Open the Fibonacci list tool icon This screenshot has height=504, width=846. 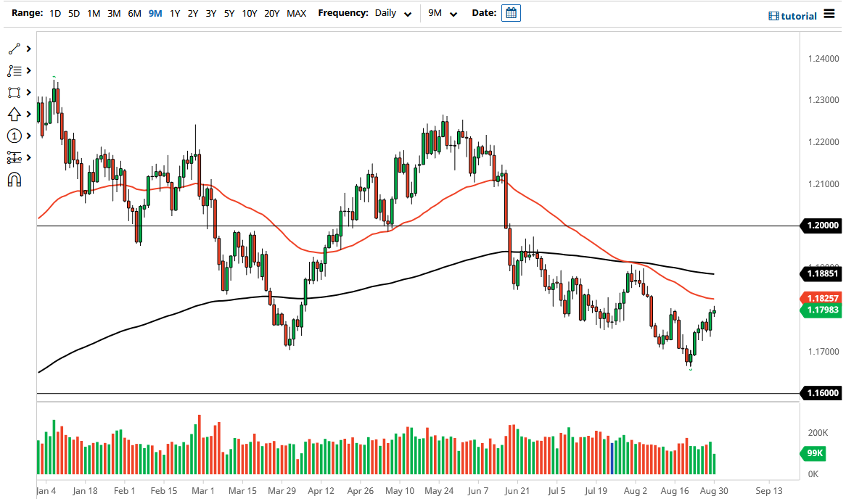[15, 70]
